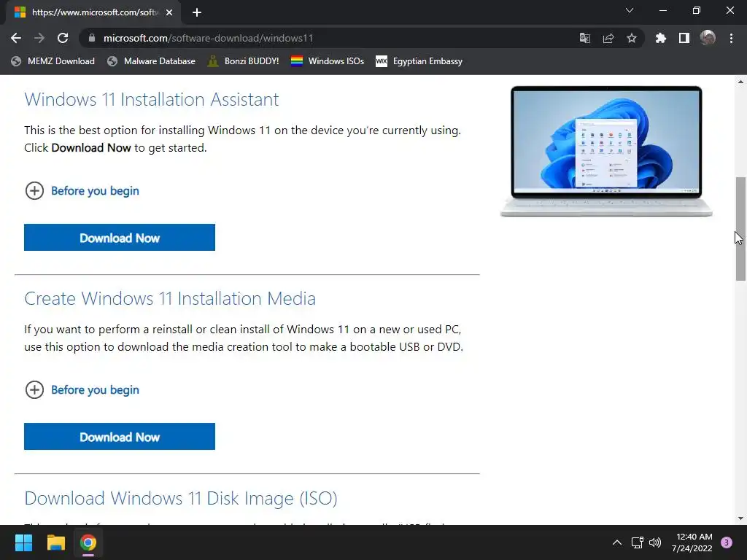Open the translate page icon
Viewport: 747px width, 560px height.
[584, 38]
